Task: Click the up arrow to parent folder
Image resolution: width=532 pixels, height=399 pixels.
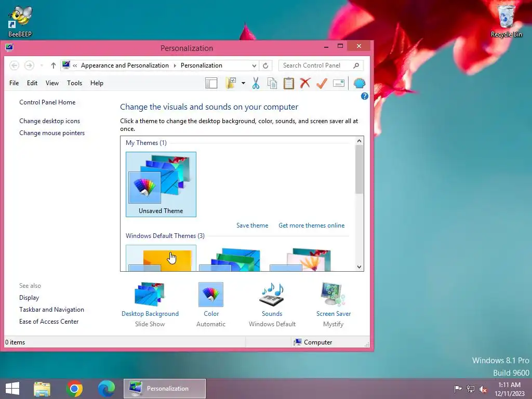Action: 54,65
